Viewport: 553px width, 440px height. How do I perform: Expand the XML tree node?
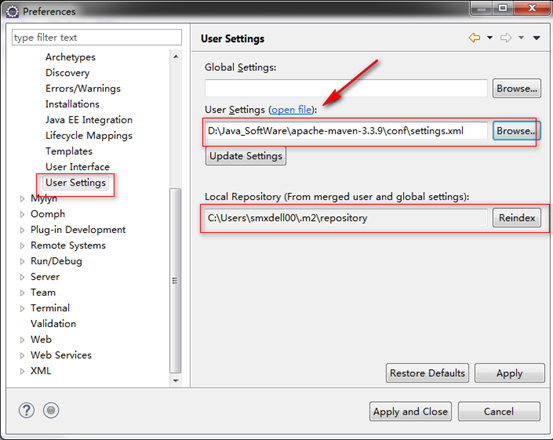point(22,371)
